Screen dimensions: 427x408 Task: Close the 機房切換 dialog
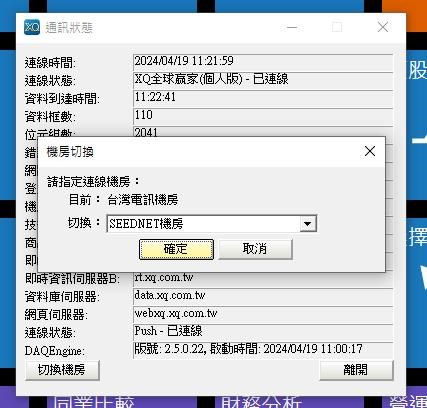pyautogui.click(x=370, y=151)
